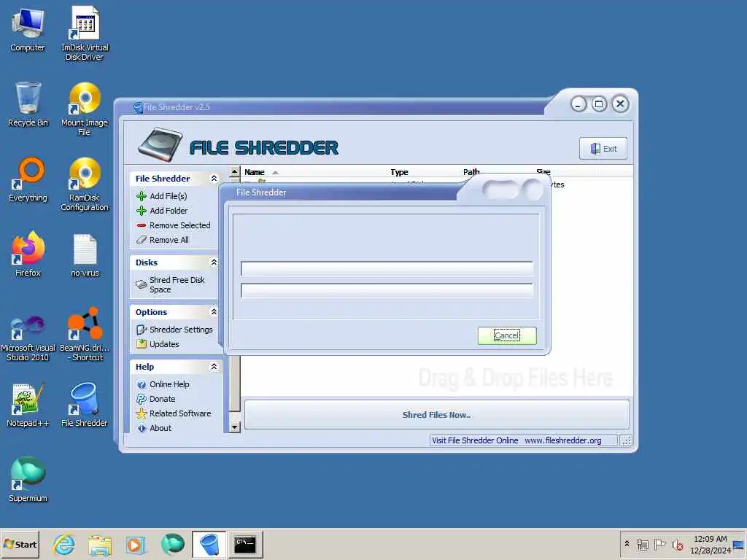Click the sidebar scrollbar down arrow

click(x=234, y=427)
